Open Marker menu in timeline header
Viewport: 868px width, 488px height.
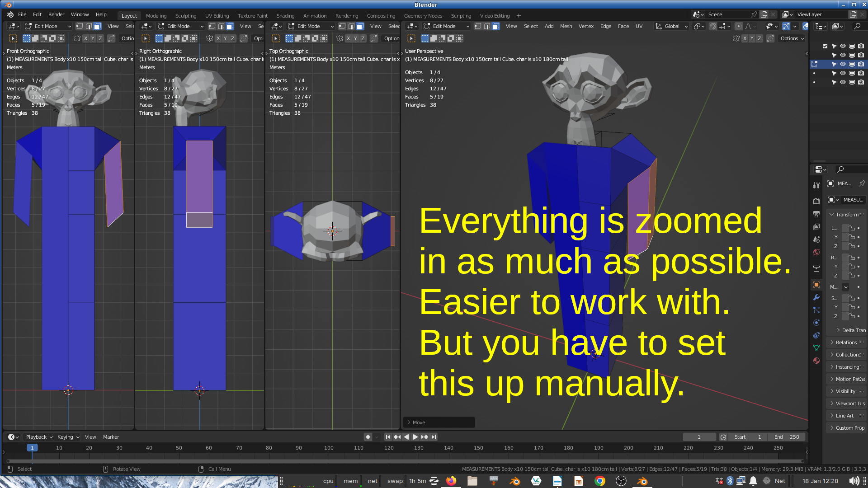111,437
